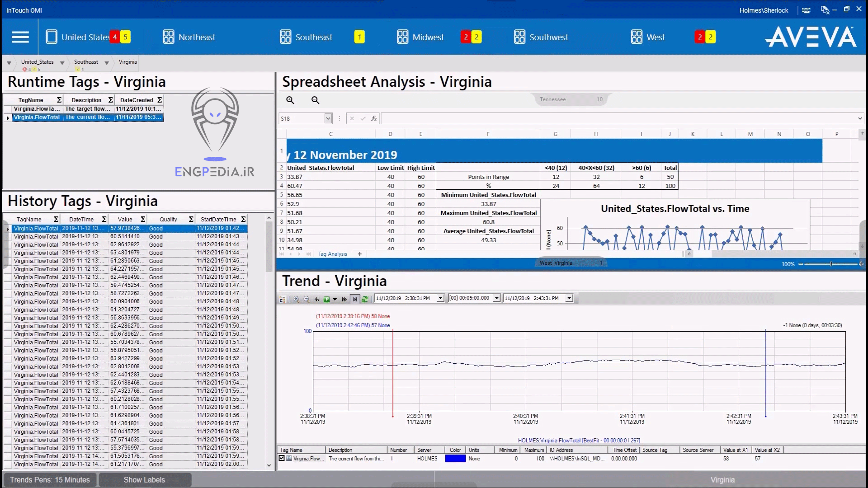Navigate to the United States area
Image resolution: width=868 pixels, height=488 pixels.
[79, 37]
